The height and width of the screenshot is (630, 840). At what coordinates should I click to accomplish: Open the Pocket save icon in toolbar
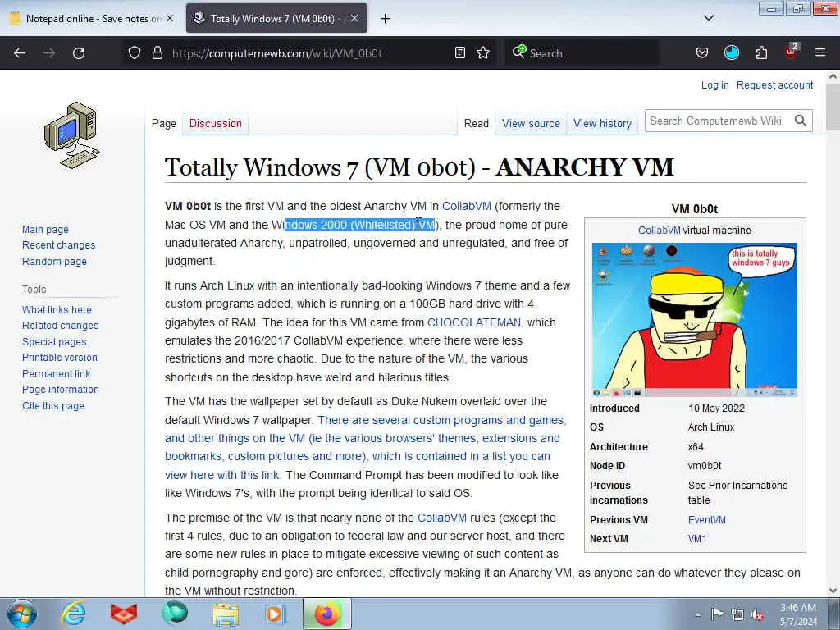click(x=702, y=52)
